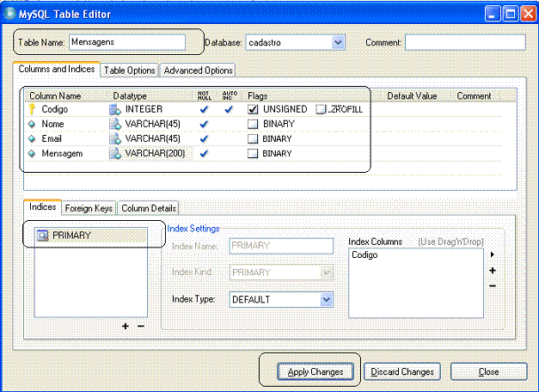Click the Comment column header in grid
This screenshot has width=539, height=392.
coord(474,95)
